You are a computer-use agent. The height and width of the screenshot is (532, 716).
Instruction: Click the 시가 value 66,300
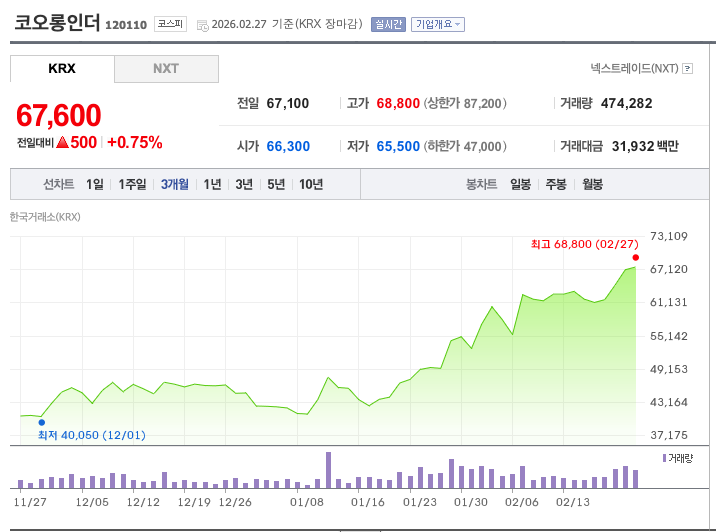point(288,147)
